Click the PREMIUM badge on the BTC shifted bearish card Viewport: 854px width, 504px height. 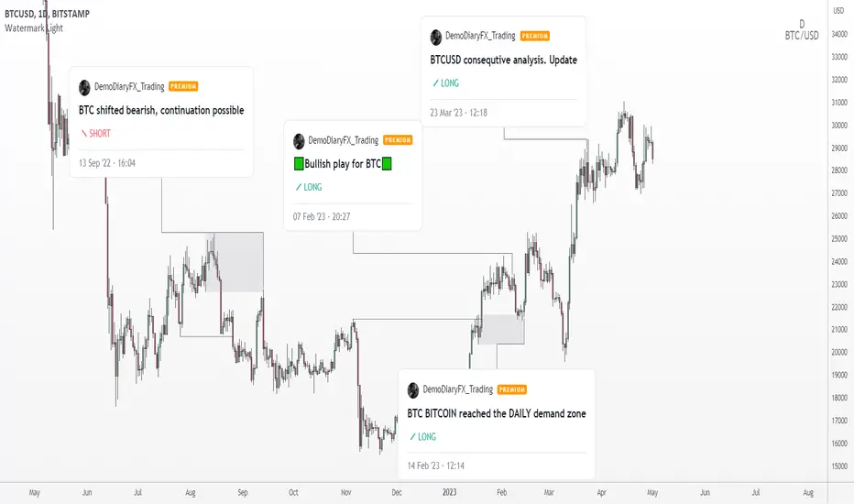pyautogui.click(x=183, y=86)
